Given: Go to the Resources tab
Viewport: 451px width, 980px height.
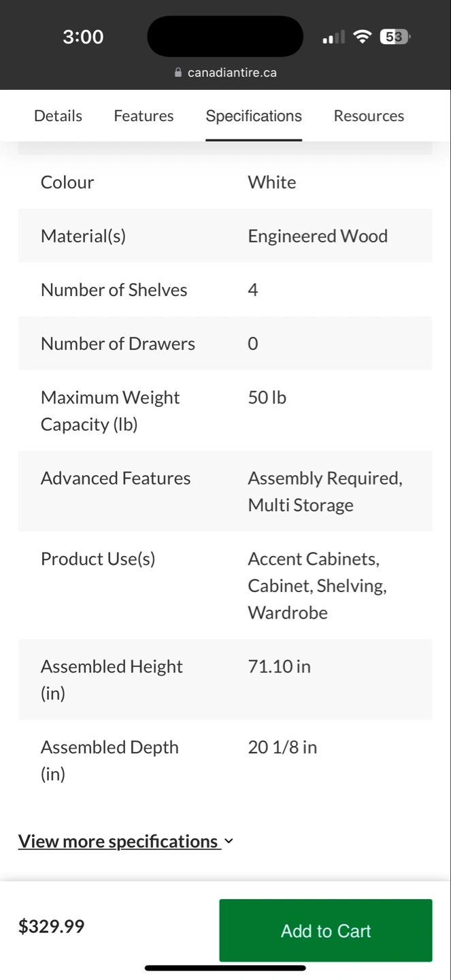Looking at the screenshot, I should click(x=369, y=116).
